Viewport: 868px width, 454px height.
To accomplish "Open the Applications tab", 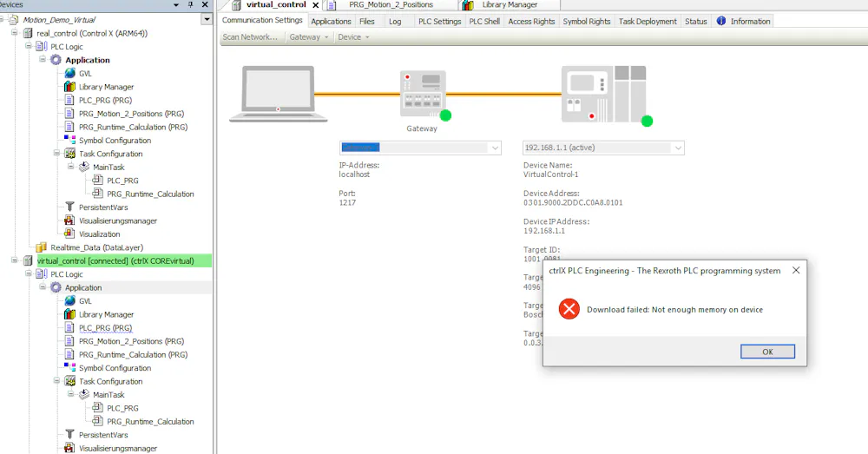I will pyautogui.click(x=331, y=21).
